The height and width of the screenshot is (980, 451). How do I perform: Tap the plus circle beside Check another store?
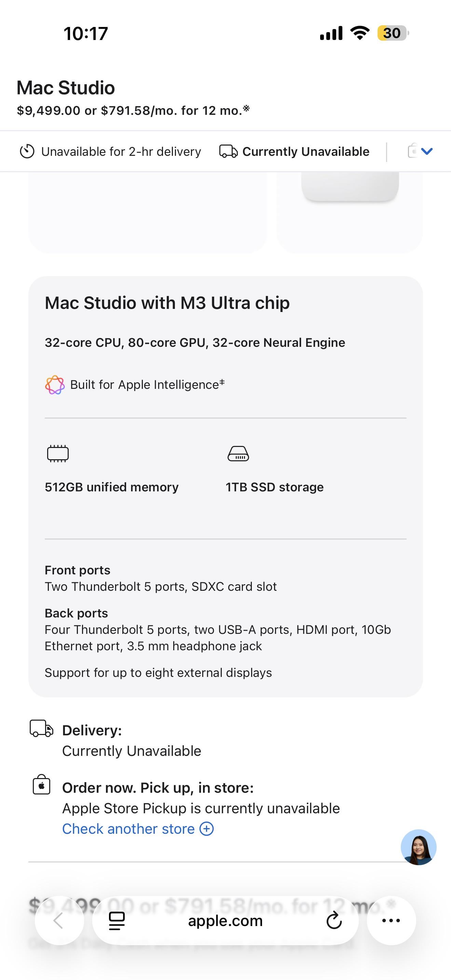click(207, 829)
